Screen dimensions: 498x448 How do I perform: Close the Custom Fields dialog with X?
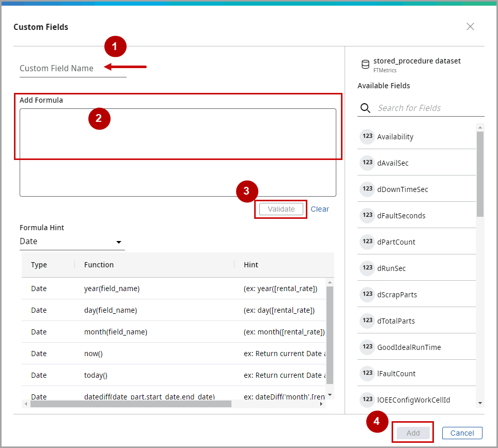pyautogui.click(x=470, y=27)
